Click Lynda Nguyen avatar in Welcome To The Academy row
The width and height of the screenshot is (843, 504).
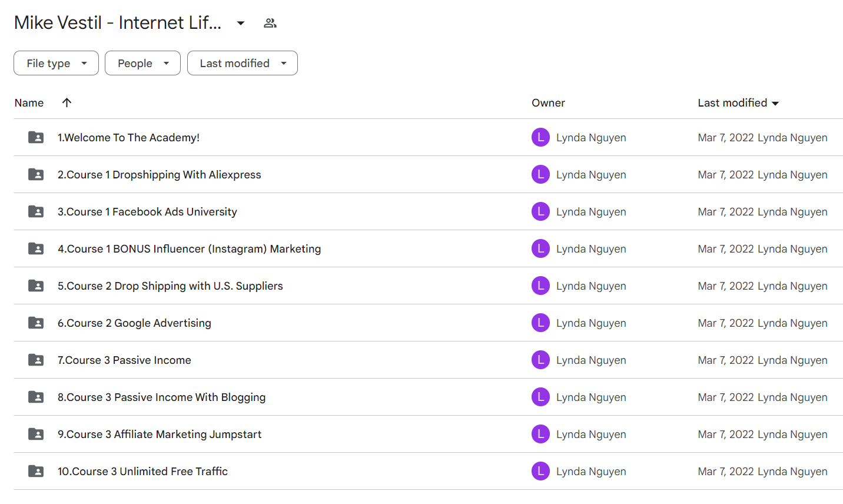pyautogui.click(x=540, y=137)
